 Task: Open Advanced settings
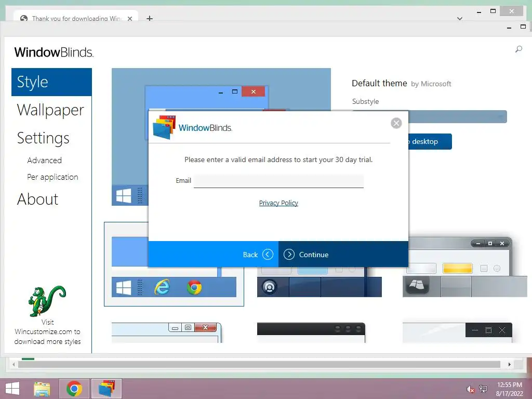point(45,161)
